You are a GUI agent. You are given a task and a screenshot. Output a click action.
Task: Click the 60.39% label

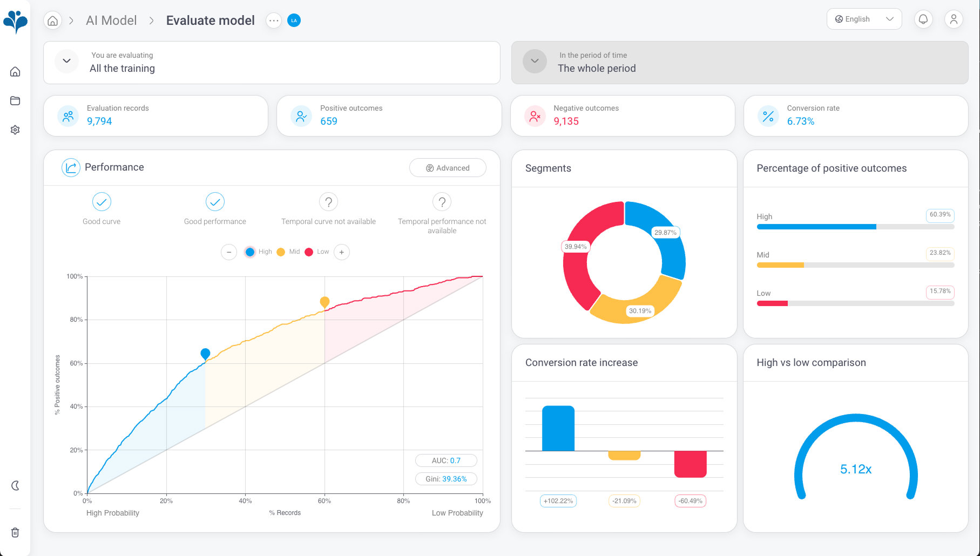(x=940, y=215)
